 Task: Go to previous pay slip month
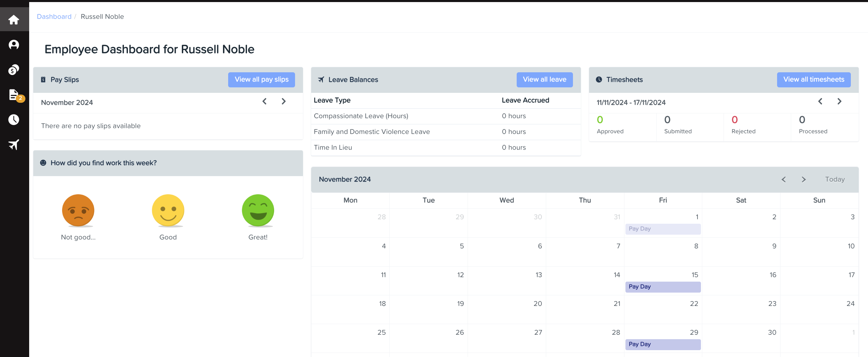pyautogui.click(x=265, y=101)
